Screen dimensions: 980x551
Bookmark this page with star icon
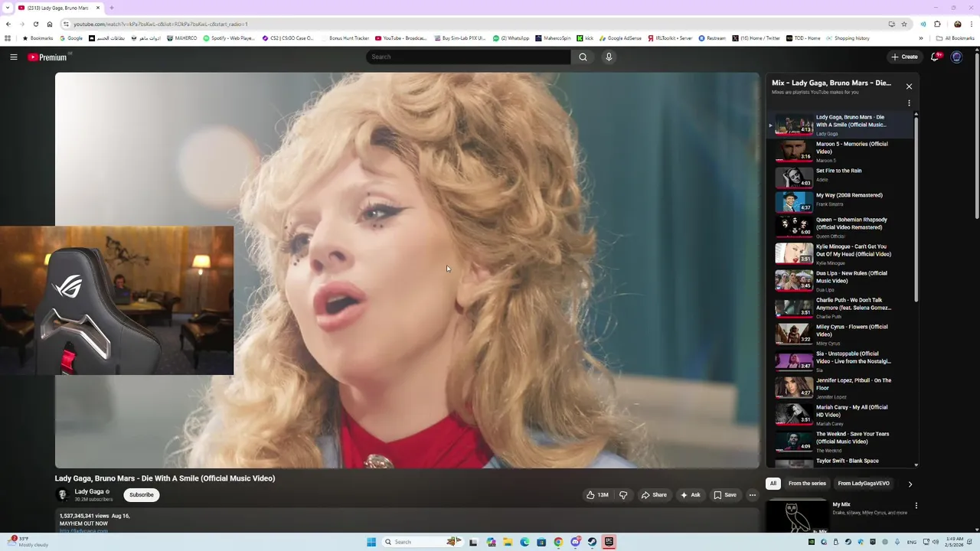coord(903,24)
